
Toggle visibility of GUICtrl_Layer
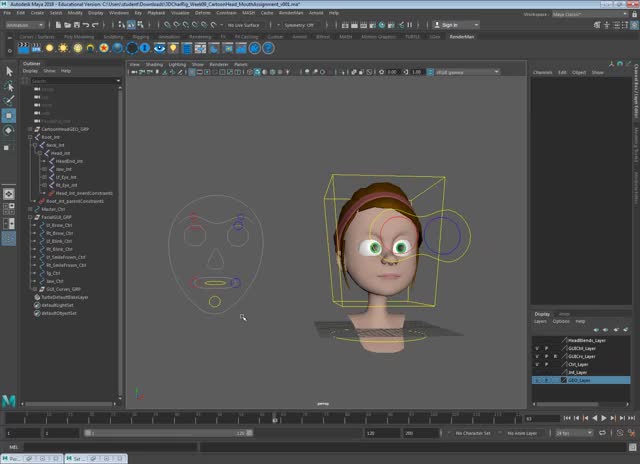pos(537,348)
